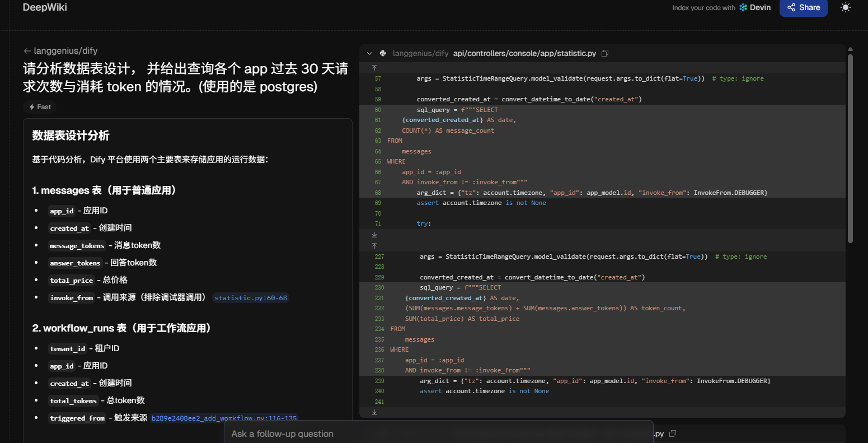
Task: Click the Fast mode badge
Action: [40, 107]
